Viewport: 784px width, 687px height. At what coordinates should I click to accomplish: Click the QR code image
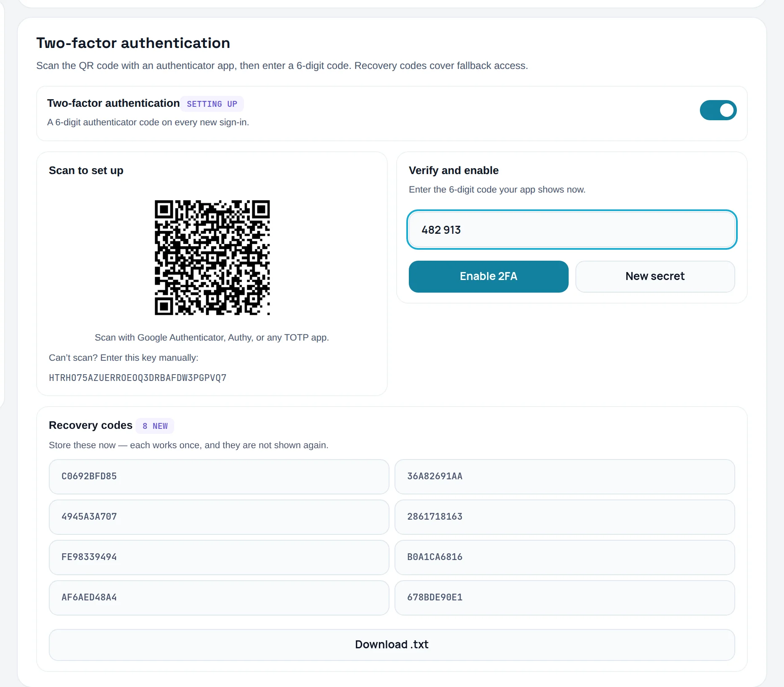click(x=212, y=257)
